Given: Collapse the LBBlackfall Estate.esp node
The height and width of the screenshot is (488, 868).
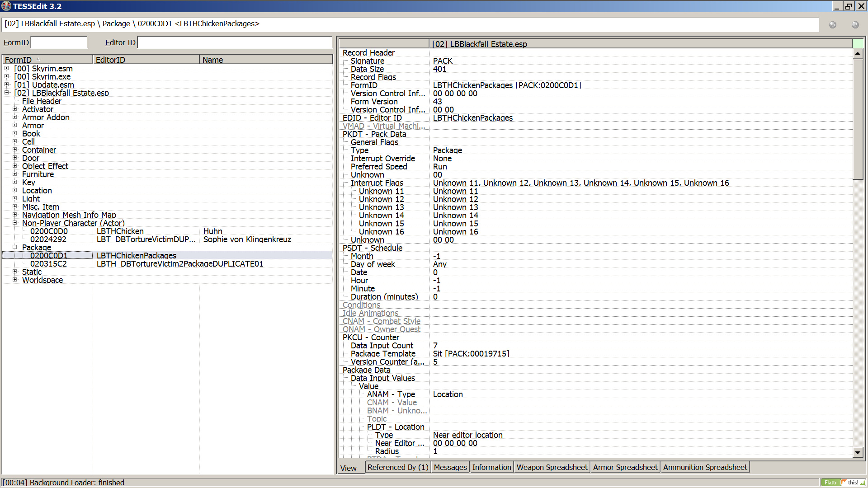Looking at the screenshot, I should pos(7,93).
